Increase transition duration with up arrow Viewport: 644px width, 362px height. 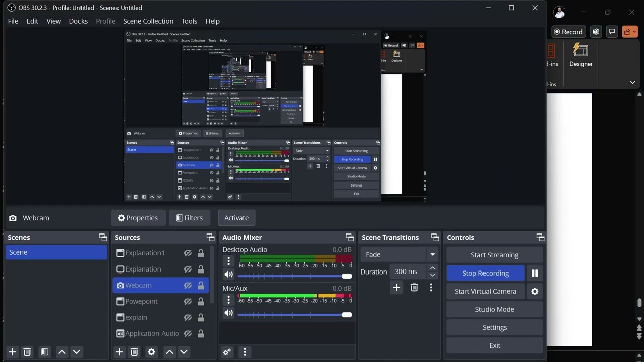[432, 268]
